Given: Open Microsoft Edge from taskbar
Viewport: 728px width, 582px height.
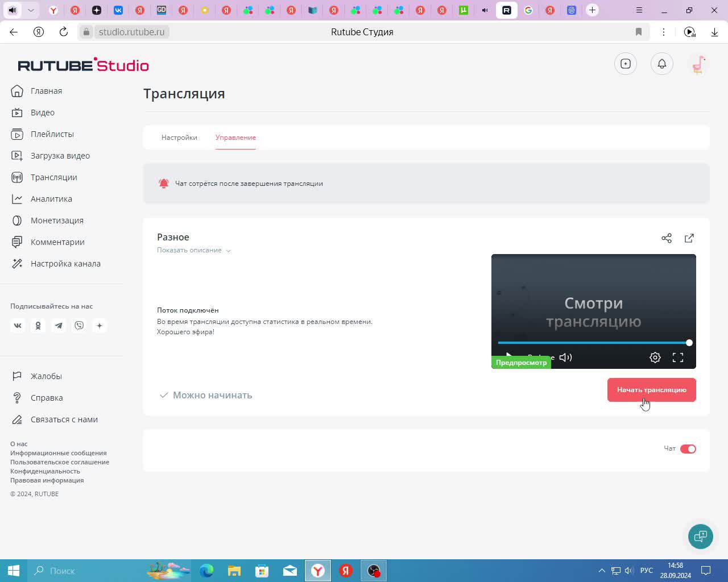Looking at the screenshot, I should tap(206, 571).
